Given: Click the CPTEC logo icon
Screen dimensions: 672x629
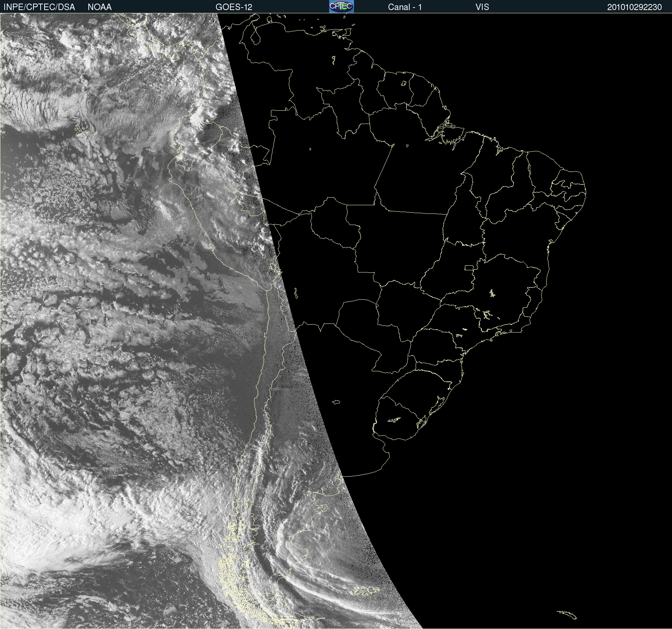Looking at the screenshot, I should tap(341, 6).
